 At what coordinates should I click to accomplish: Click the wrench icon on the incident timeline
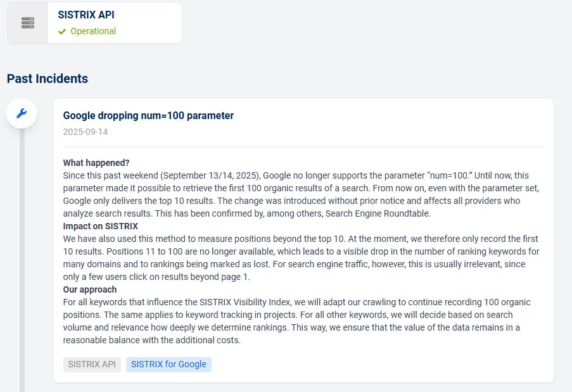(22, 113)
